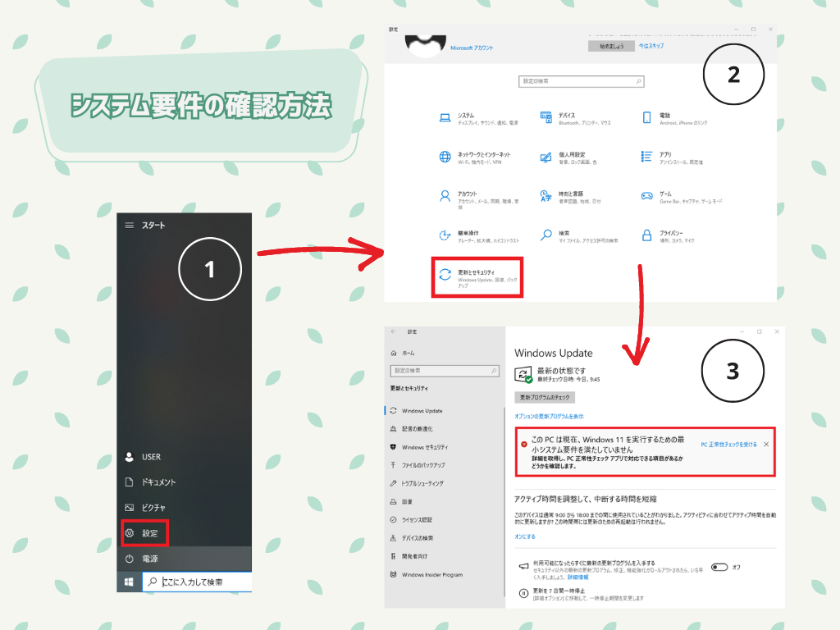
Task: Click the ゲーム controller icon
Action: click(646, 197)
